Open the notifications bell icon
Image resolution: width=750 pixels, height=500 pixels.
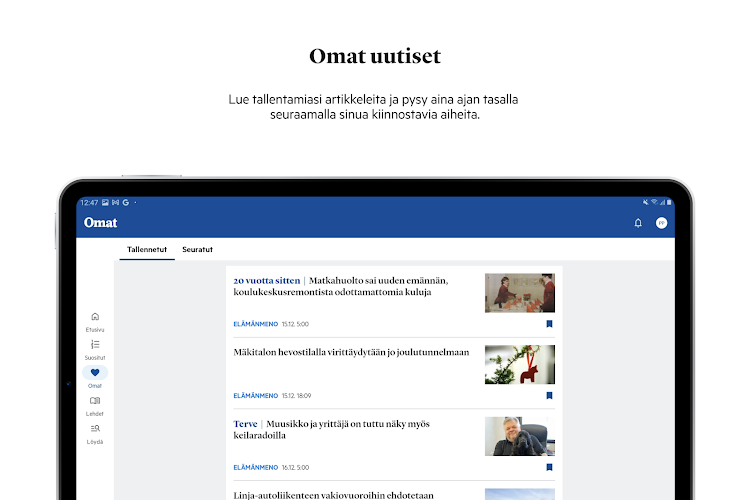point(638,223)
